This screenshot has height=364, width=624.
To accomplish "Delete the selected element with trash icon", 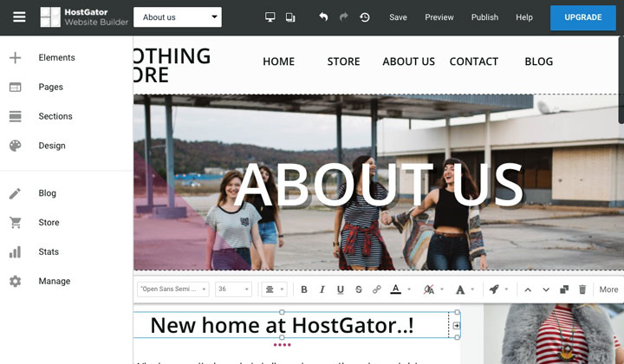I will tap(582, 289).
